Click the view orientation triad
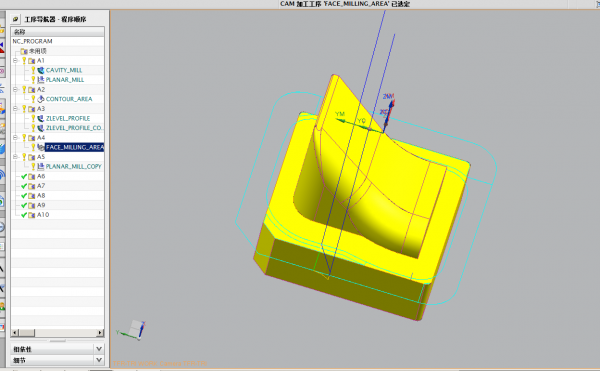Viewport: 600px width, 371px height. pos(132,330)
